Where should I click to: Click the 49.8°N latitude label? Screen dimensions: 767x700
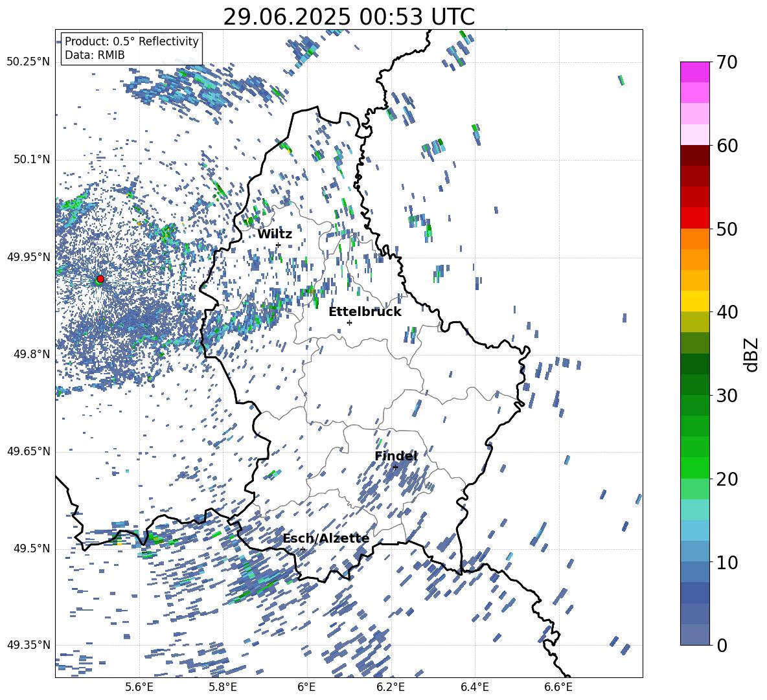[x=31, y=354]
